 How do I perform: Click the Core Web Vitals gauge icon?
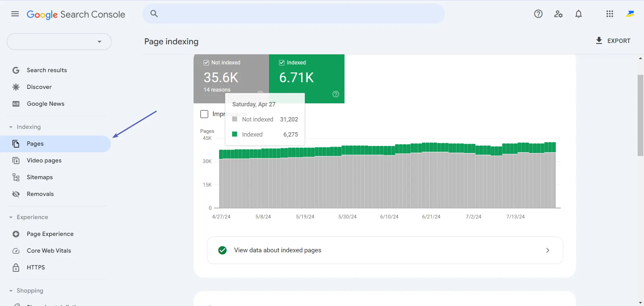pos(16,251)
